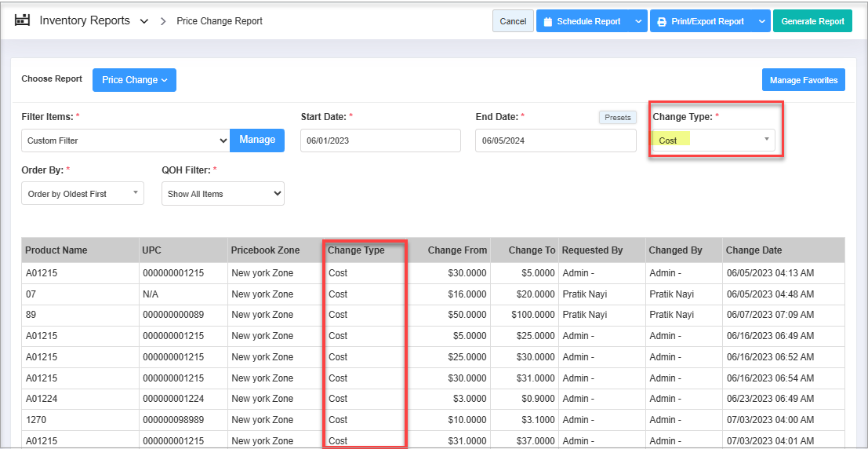Click the calendar icon on Schedule Report
The image size is (868, 449).
point(547,22)
